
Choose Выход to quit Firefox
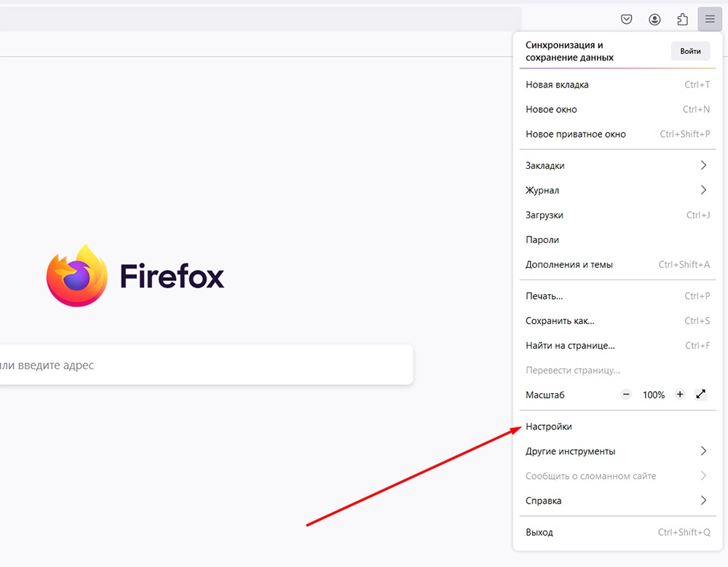pos(617,532)
